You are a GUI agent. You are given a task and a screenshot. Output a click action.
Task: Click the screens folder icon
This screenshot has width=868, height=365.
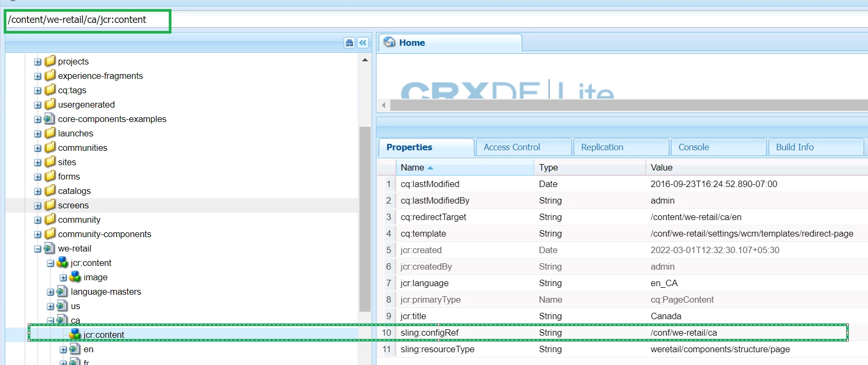click(x=50, y=205)
